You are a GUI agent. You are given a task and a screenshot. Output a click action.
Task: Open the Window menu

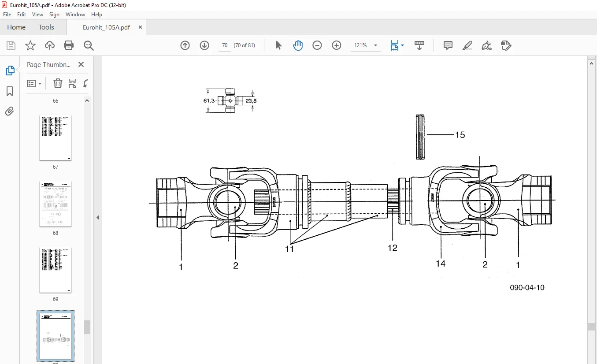75,15
